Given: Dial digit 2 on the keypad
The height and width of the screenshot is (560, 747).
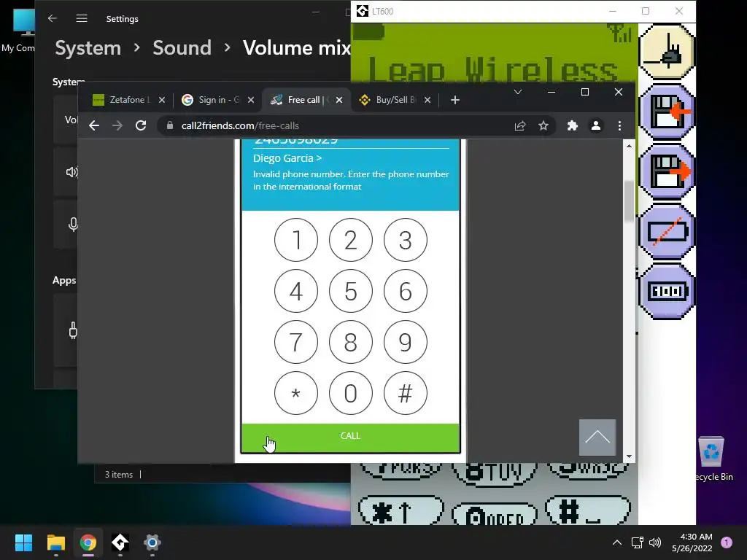Looking at the screenshot, I should (351, 240).
